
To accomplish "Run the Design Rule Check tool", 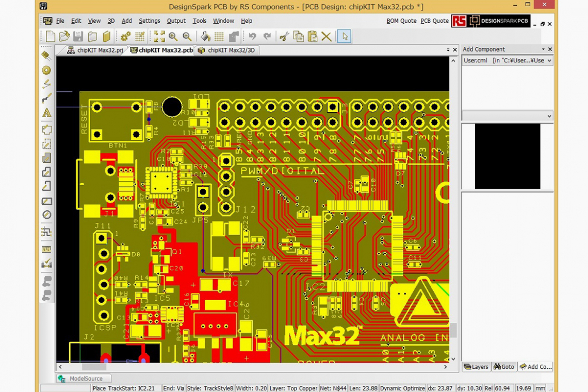I will pyautogui.click(x=46, y=264).
